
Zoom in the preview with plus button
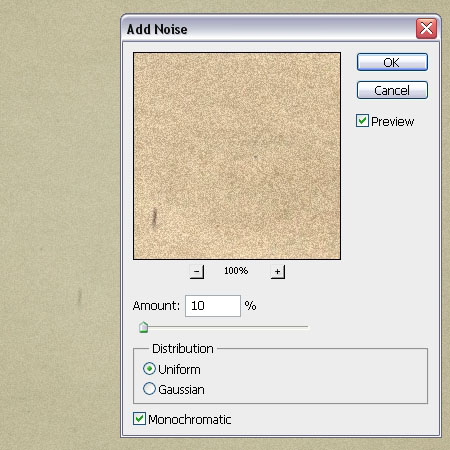click(x=278, y=272)
